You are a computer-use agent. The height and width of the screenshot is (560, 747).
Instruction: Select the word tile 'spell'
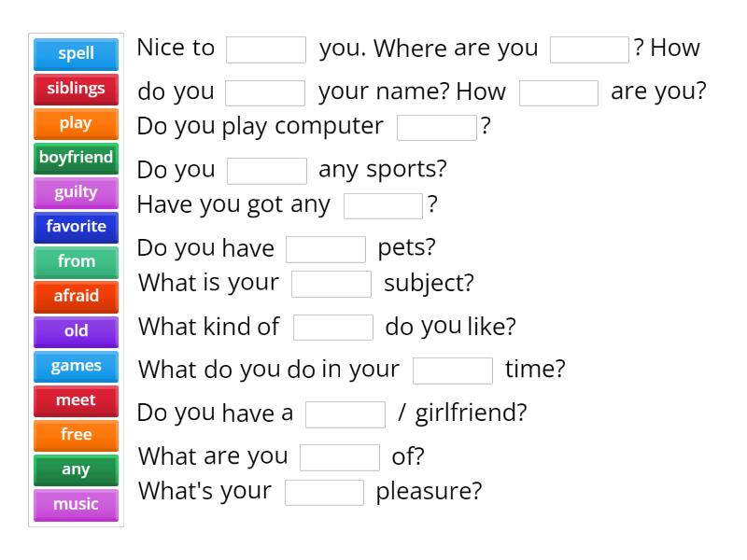[75, 53]
